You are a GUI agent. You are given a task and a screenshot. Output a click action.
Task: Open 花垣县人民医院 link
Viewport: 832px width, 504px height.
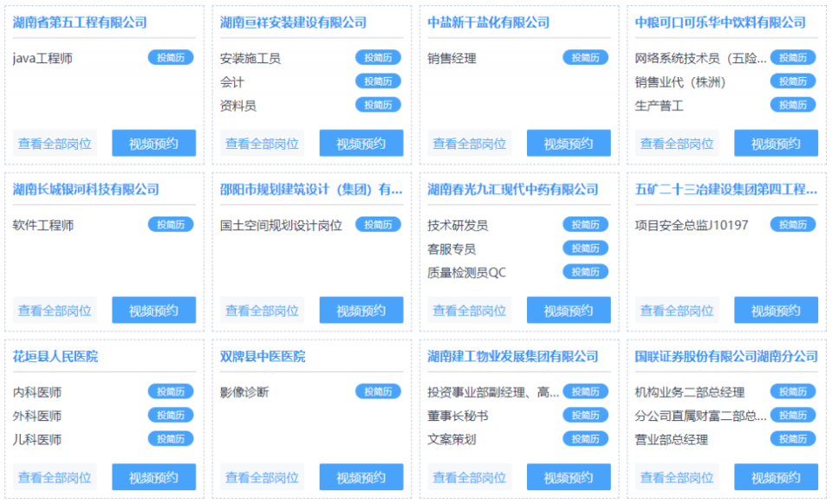point(55,356)
